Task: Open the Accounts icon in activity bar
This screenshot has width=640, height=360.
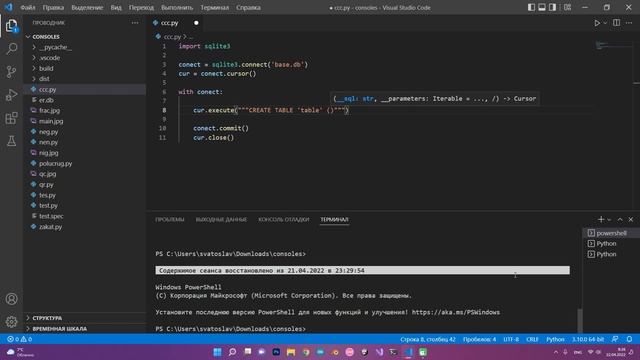Action: point(11,299)
